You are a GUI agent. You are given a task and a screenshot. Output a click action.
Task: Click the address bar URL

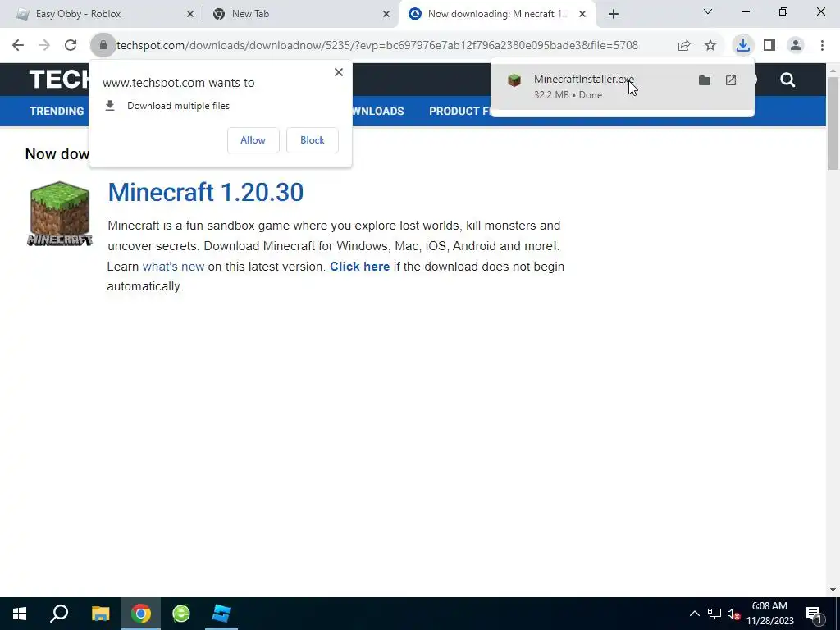click(x=377, y=46)
